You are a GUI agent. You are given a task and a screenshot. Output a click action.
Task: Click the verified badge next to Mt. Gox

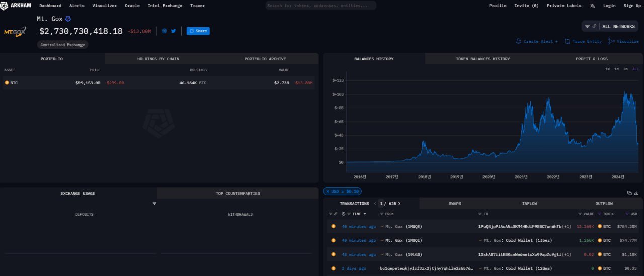[x=68, y=19]
